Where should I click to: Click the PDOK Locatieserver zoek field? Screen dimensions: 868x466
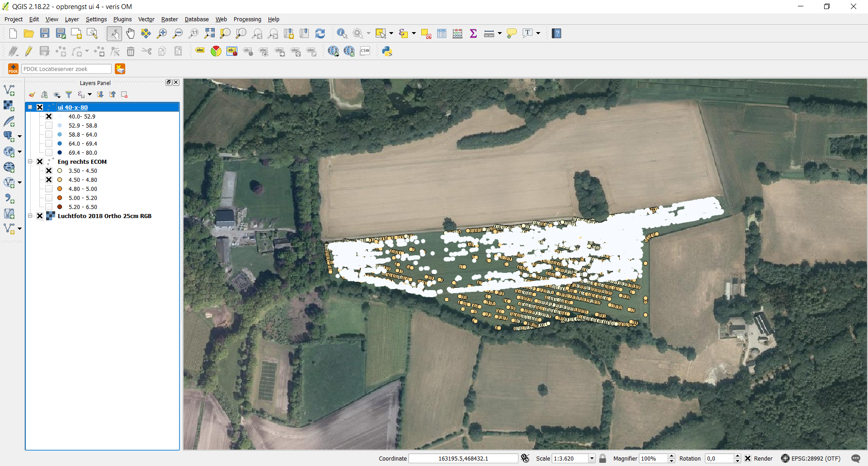click(x=66, y=69)
